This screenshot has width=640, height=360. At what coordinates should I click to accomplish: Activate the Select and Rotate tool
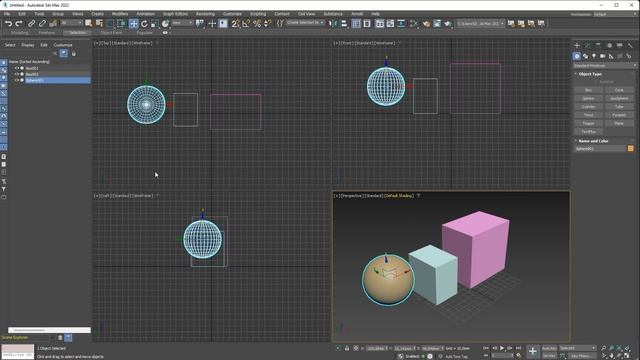[x=144, y=24]
